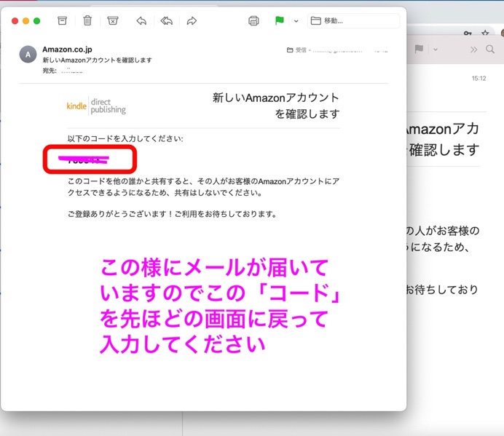Expand the flag dropdown in background window

click(436, 49)
